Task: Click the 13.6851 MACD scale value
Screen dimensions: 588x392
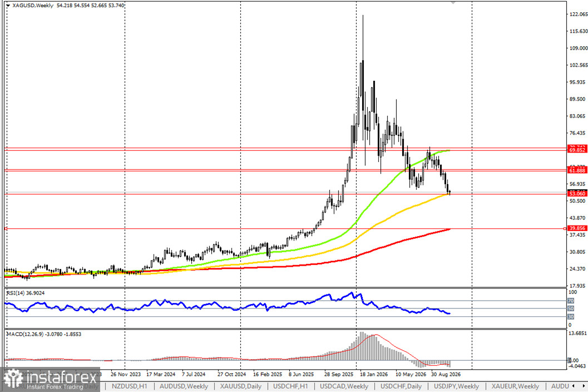Action: (577, 333)
